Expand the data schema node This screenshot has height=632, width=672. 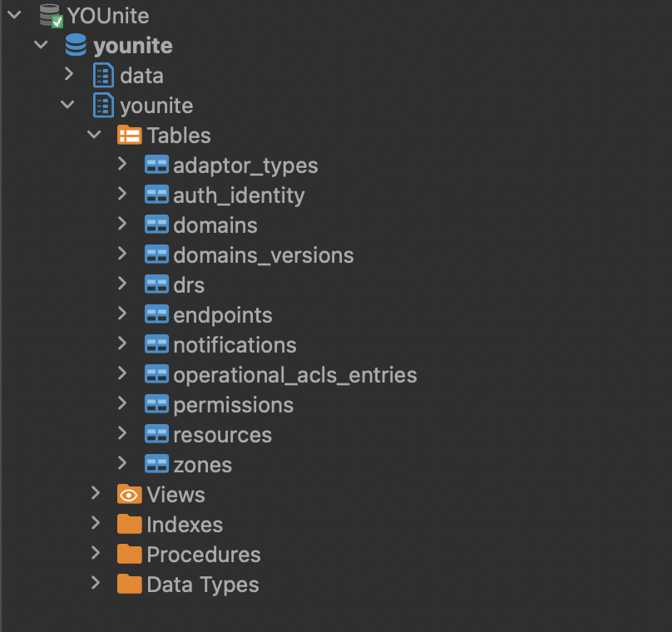point(70,75)
